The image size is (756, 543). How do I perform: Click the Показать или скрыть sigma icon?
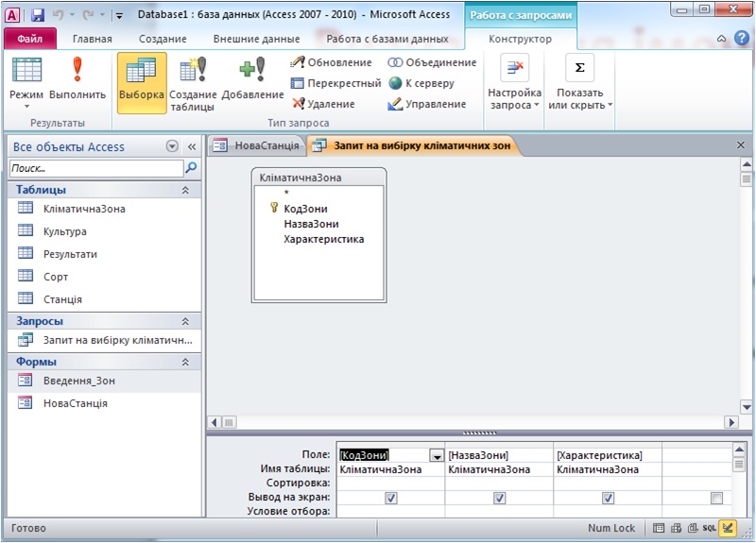pos(579,69)
